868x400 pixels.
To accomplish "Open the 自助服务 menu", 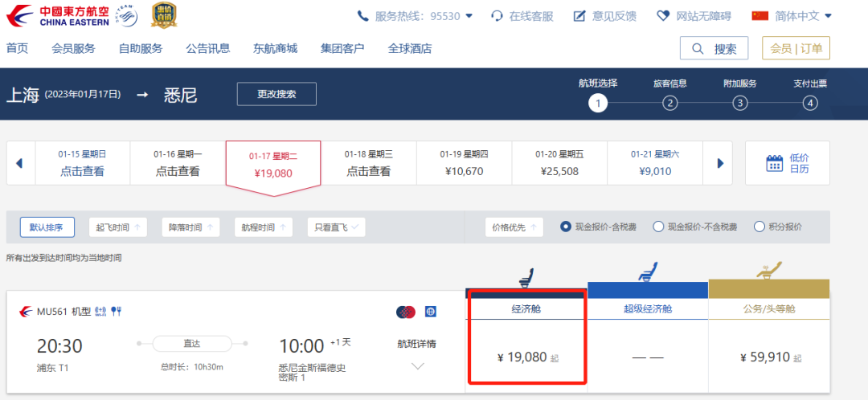I will (x=141, y=49).
